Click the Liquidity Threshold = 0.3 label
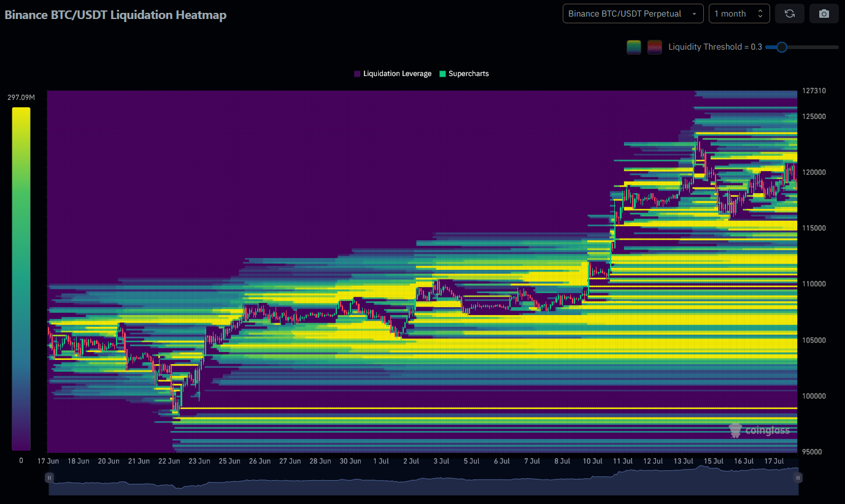The image size is (845, 504). [x=715, y=47]
